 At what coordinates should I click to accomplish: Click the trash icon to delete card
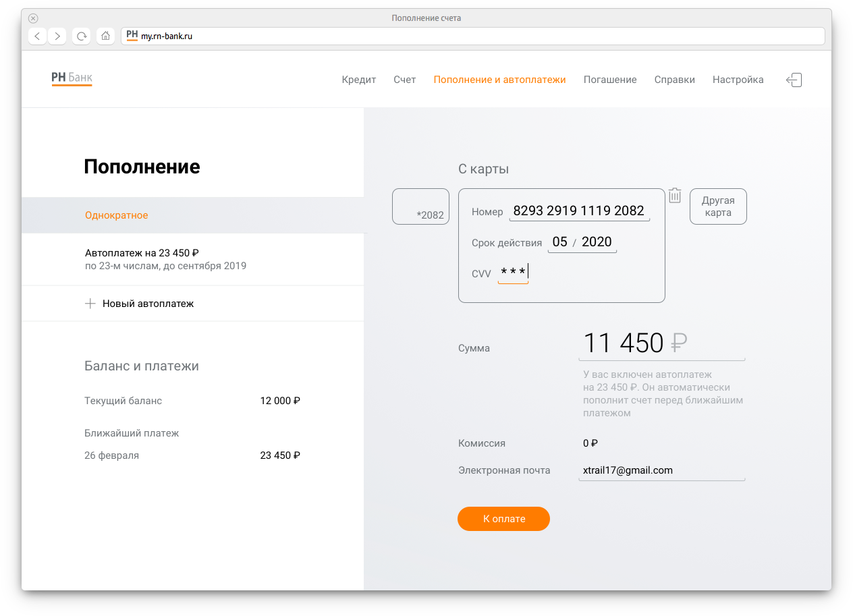tap(675, 196)
